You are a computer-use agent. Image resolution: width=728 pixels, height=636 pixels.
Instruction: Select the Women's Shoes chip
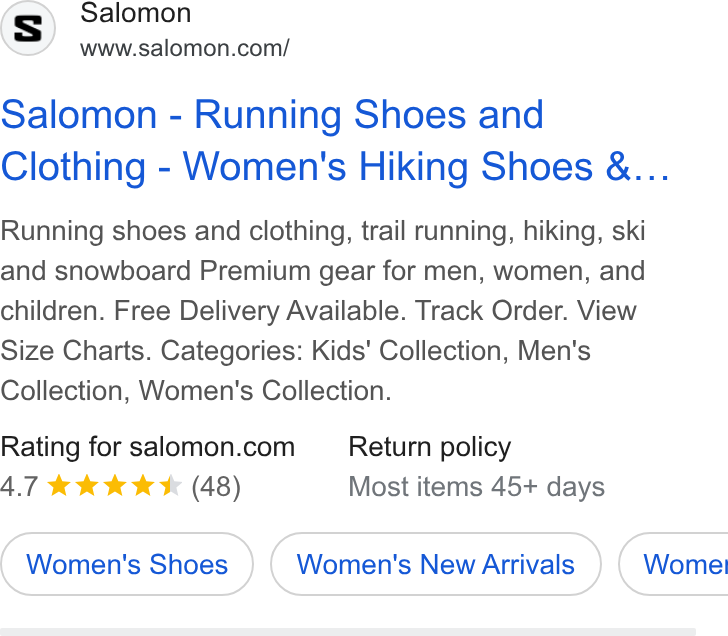[x=127, y=564]
